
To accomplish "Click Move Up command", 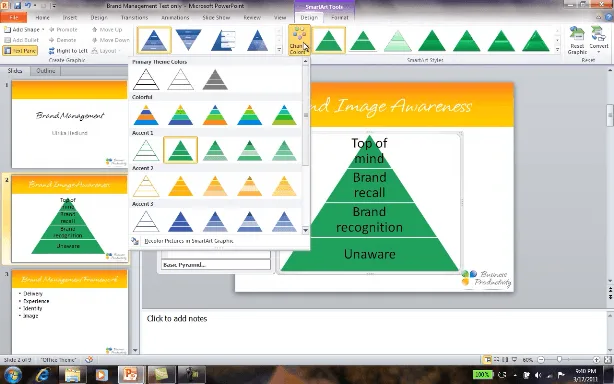I will coord(107,29).
